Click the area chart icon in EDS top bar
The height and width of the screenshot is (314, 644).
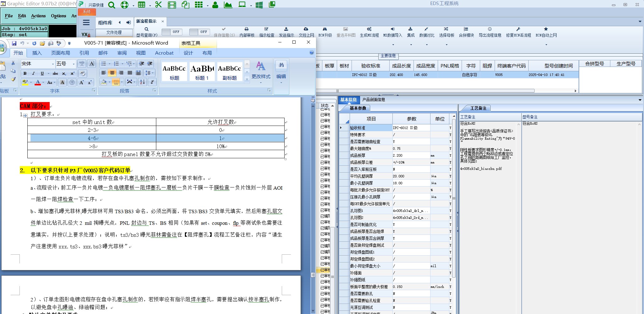tap(228, 5)
